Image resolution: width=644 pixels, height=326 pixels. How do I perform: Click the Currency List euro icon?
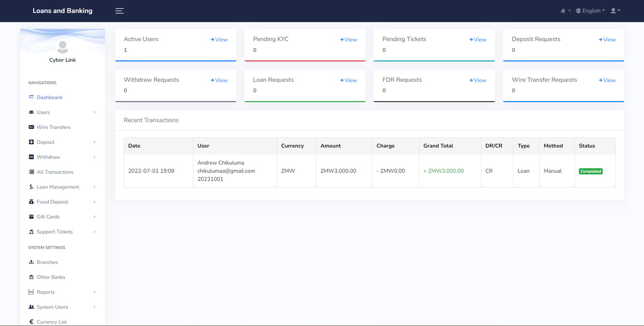(x=31, y=322)
